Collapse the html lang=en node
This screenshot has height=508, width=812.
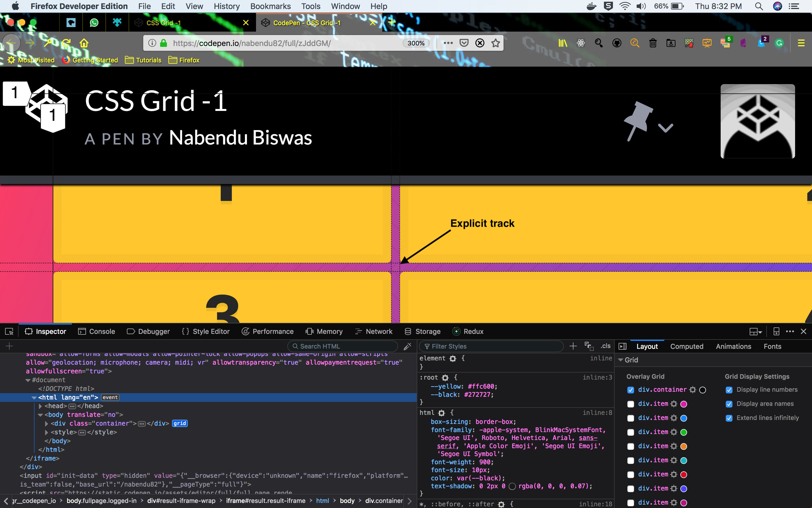[x=34, y=397]
